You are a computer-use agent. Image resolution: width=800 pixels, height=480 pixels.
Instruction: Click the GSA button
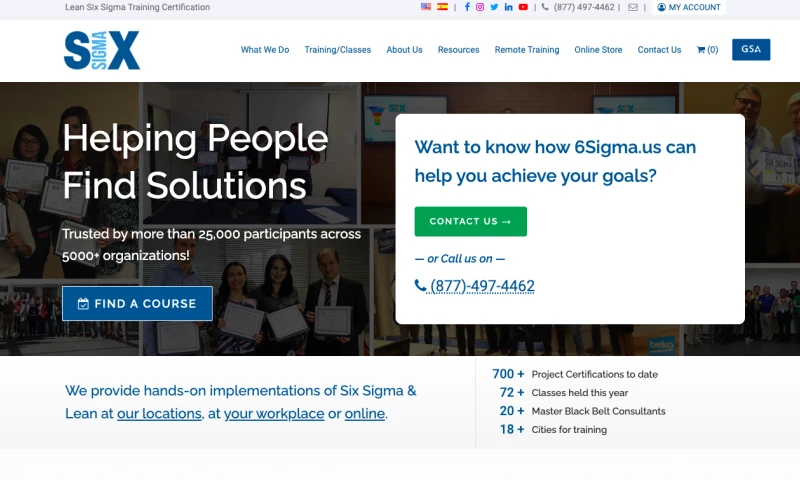751,49
